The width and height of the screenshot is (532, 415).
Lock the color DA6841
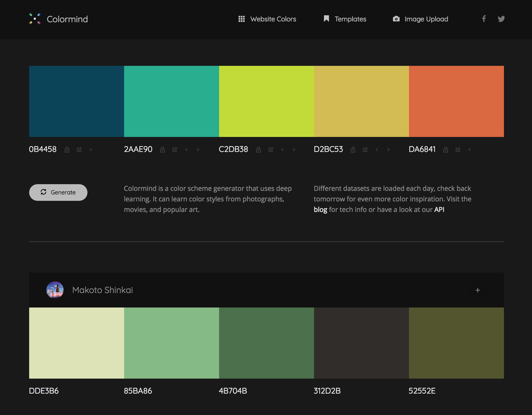pos(446,149)
